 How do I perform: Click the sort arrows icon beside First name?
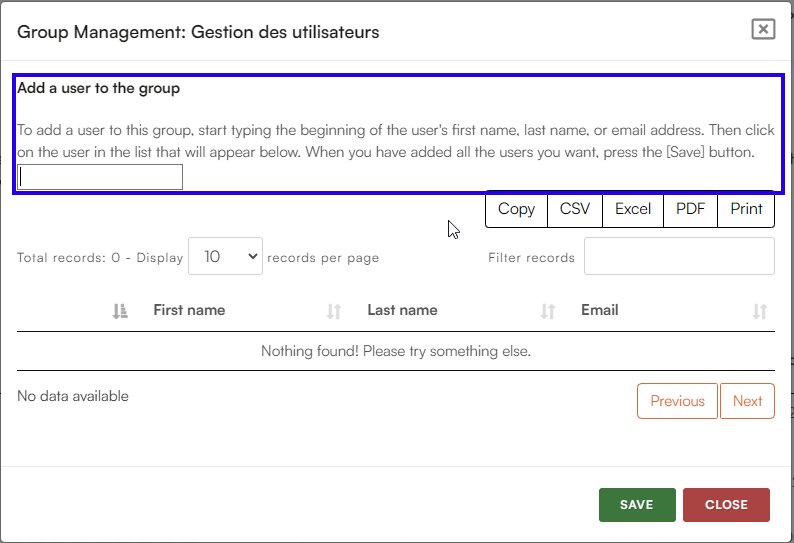334,311
